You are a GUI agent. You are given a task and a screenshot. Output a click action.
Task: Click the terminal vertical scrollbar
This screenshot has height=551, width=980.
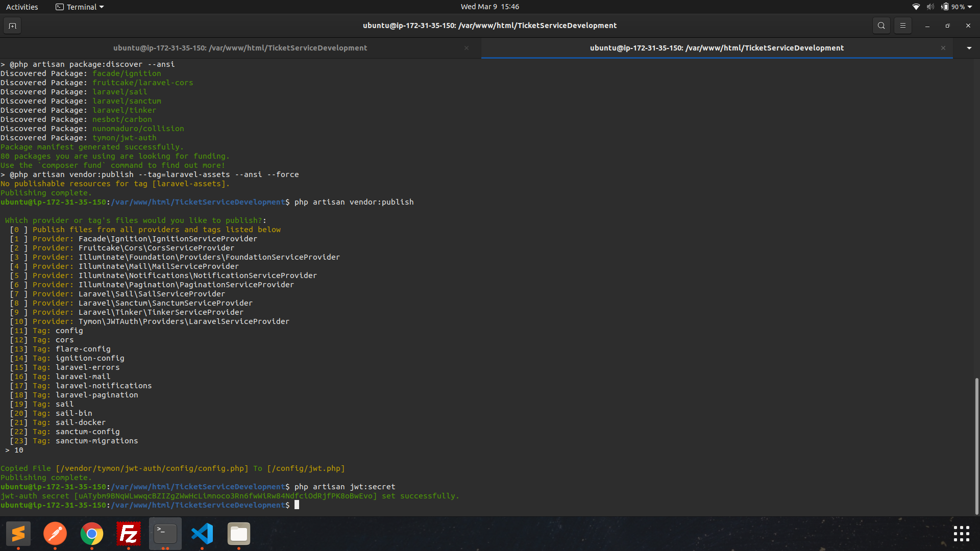[976, 445]
